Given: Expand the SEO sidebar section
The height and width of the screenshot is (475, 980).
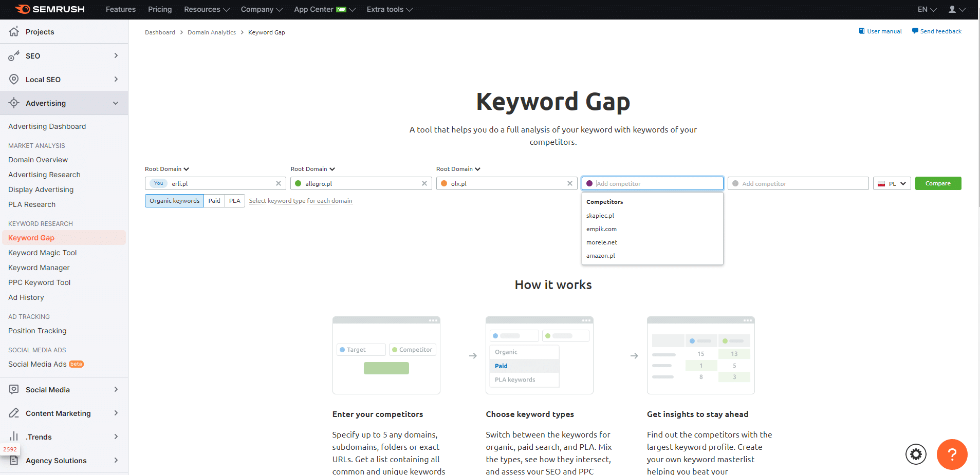Looking at the screenshot, I should pyautogui.click(x=116, y=55).
